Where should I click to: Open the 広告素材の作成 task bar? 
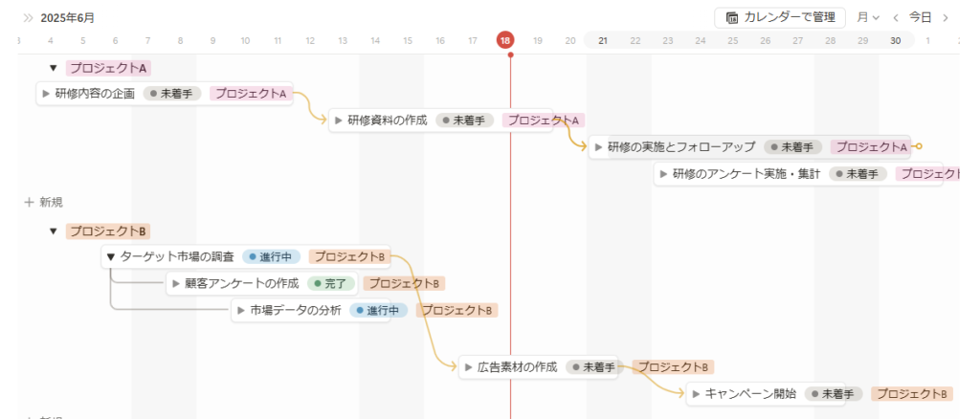538,367
